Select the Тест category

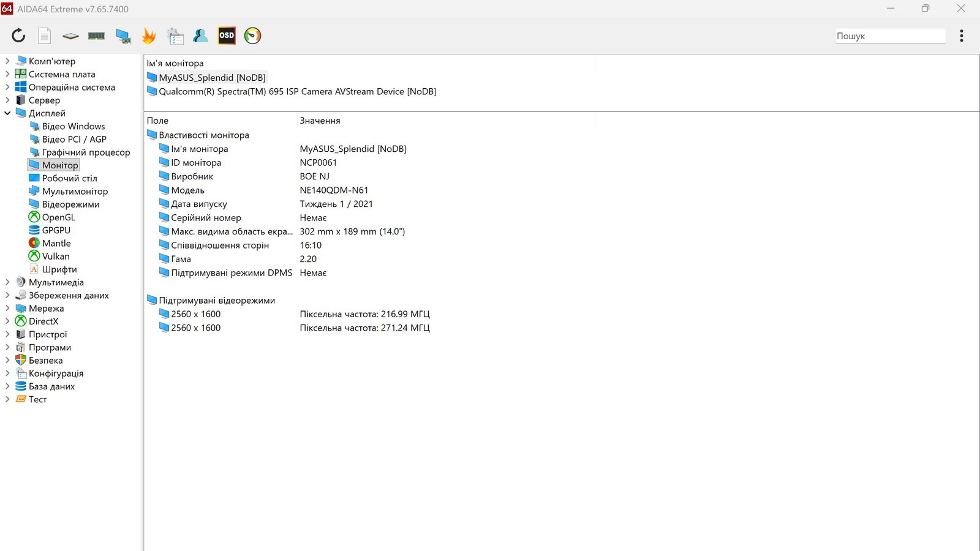37,399
